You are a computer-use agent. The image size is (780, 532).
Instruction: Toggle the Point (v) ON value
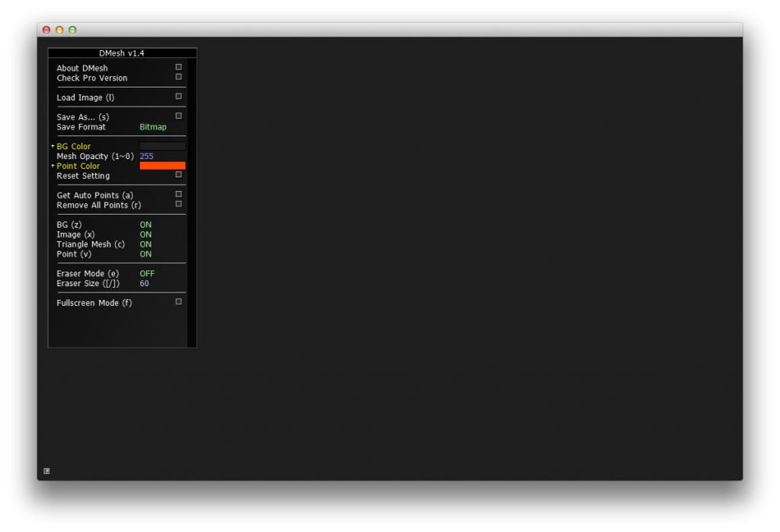click(145, 254)
